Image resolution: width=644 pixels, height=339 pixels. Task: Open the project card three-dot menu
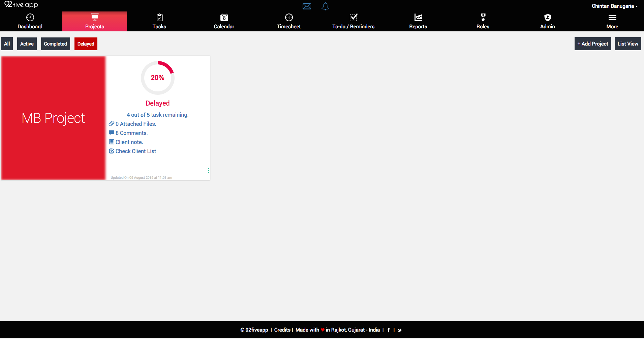coord(209,171)
